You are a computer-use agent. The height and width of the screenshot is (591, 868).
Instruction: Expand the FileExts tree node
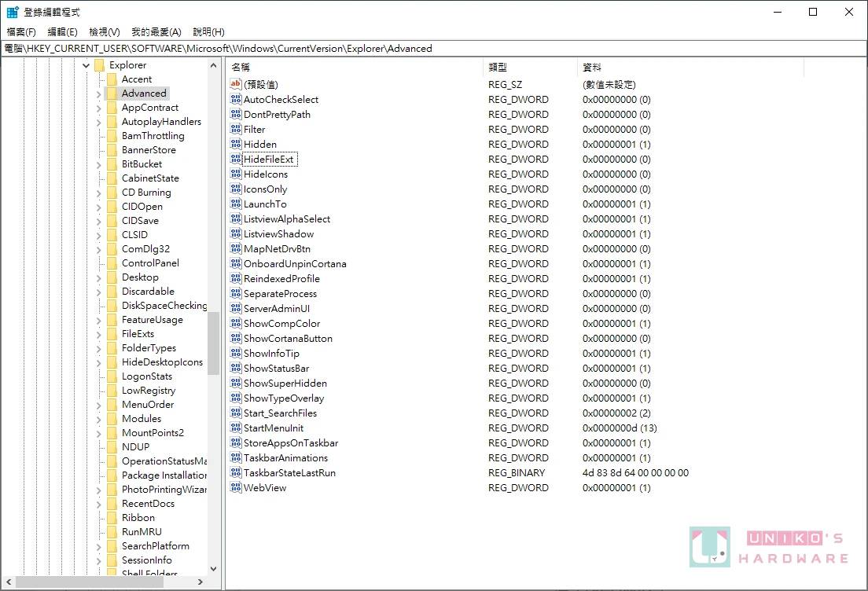98,334
